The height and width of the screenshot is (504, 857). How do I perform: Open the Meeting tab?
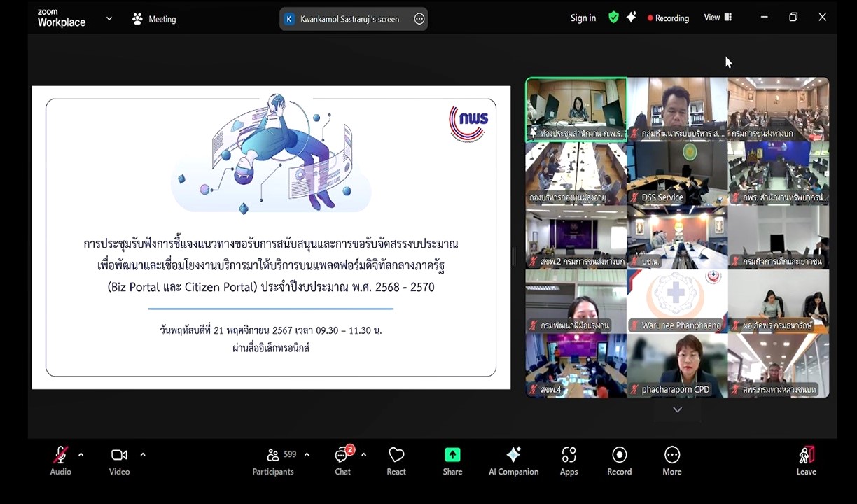[x=154, y=19]
